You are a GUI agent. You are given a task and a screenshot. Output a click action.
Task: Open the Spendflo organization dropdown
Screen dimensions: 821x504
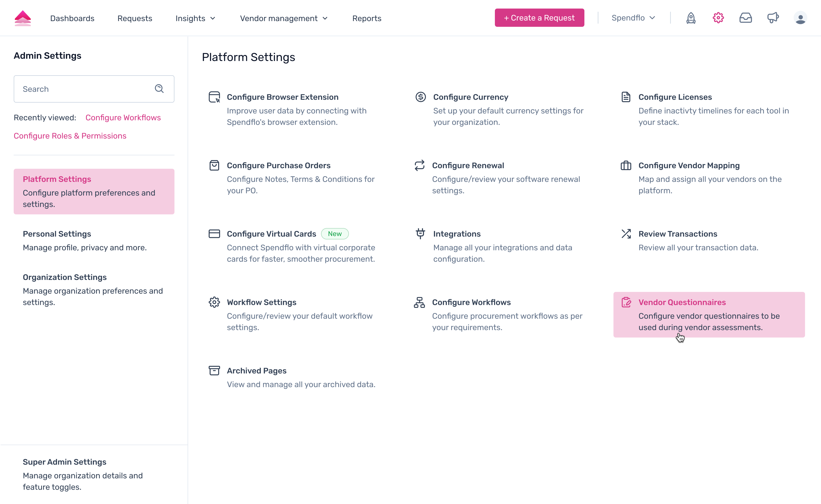(633, 18)
